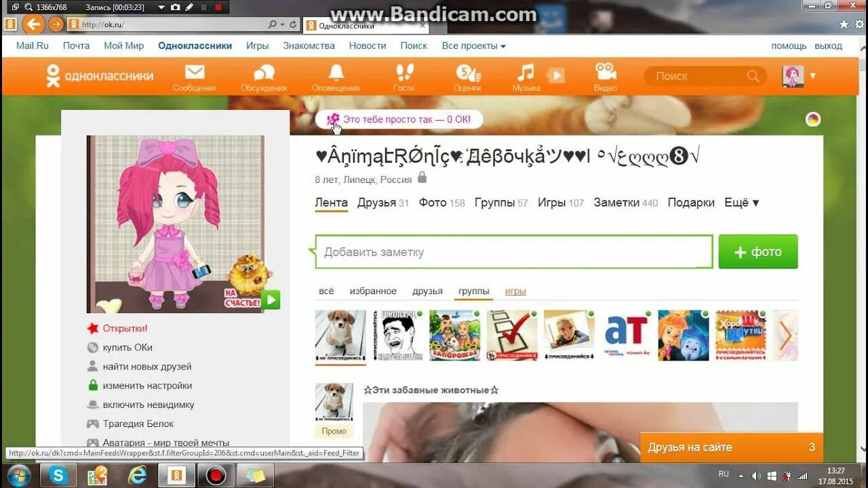868x488 pixels.
Task: Click the aT logo group thumbnail
Action: [626, 335]
